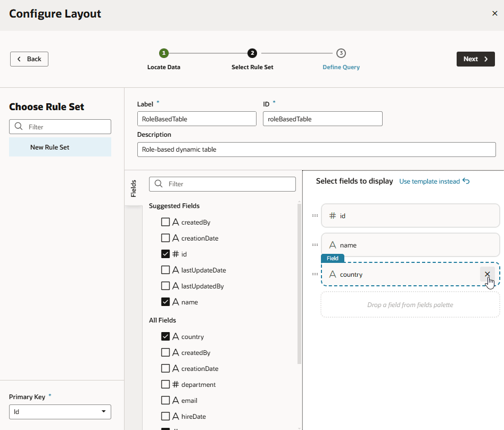Close the Configure Layout dialog
The height and width of the screenshot is (430, 504).
point(494,13)
